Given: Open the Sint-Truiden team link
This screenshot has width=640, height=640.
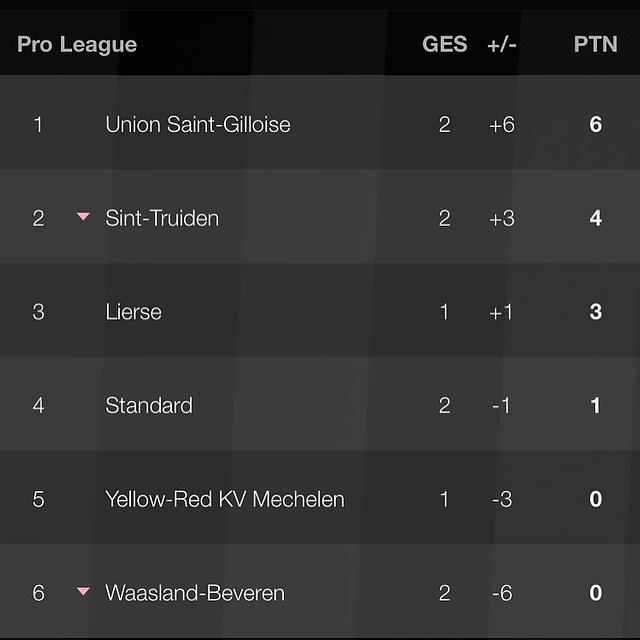Looking at the screenshot, I should tap(162, 218).
